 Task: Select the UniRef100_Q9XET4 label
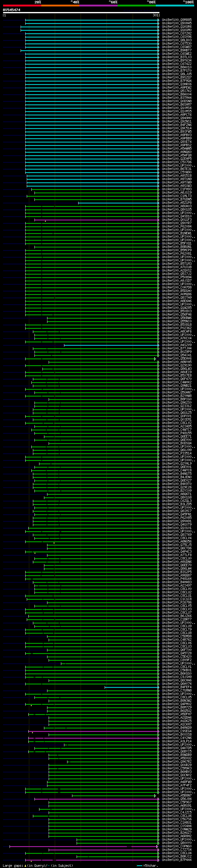pos(176,142)
